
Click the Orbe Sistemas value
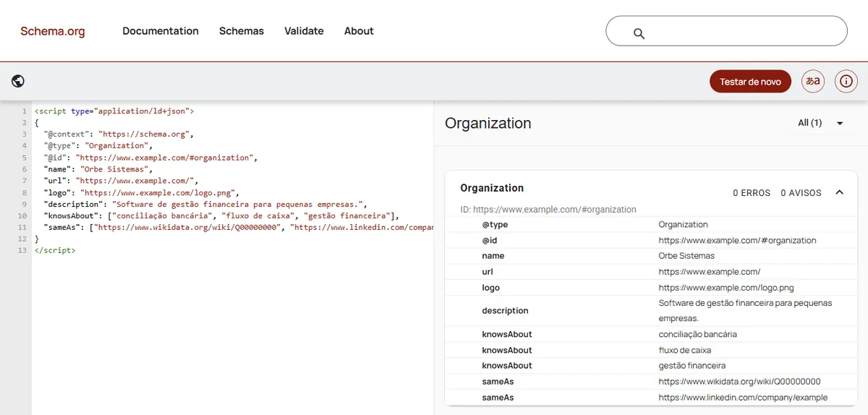click(686, 256)
